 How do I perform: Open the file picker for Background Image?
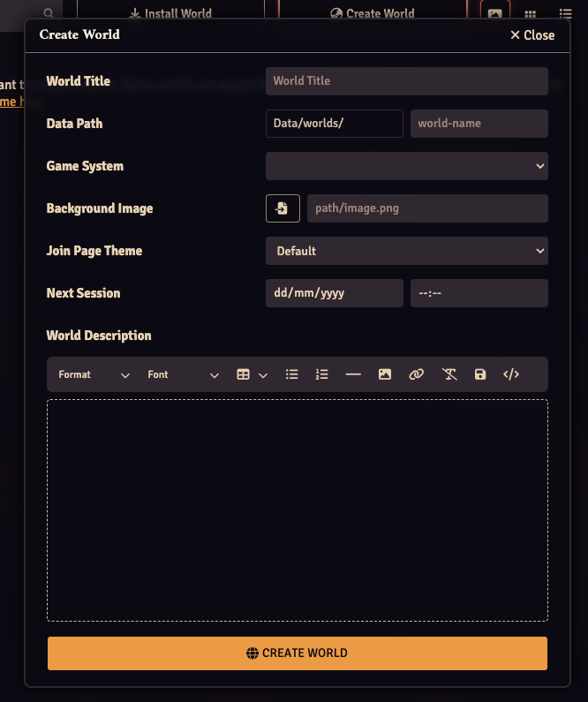click(283, 208)
